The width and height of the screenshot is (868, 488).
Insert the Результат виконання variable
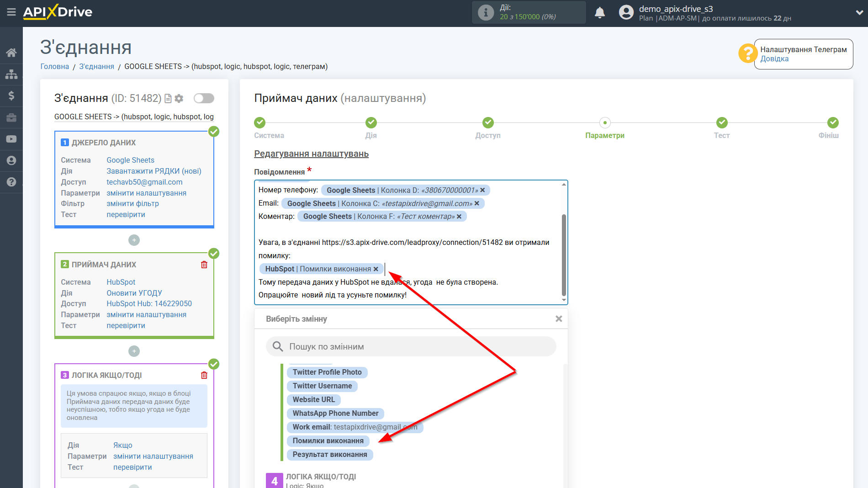330,455
